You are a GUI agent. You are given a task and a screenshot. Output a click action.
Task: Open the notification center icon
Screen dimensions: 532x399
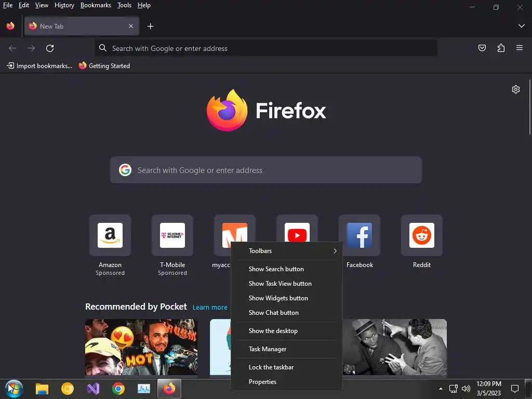click(515, 389)
